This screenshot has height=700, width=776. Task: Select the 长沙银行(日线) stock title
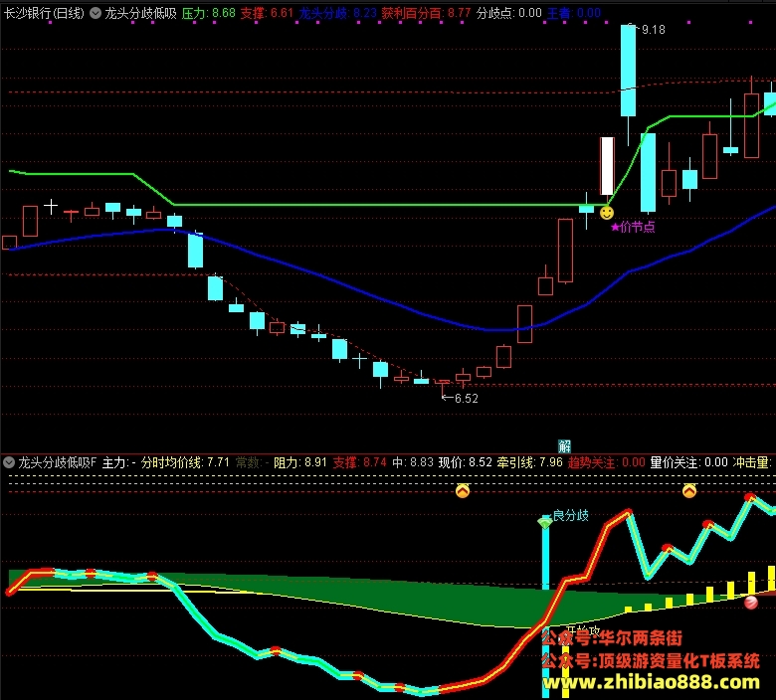click(x=44, y=14)
